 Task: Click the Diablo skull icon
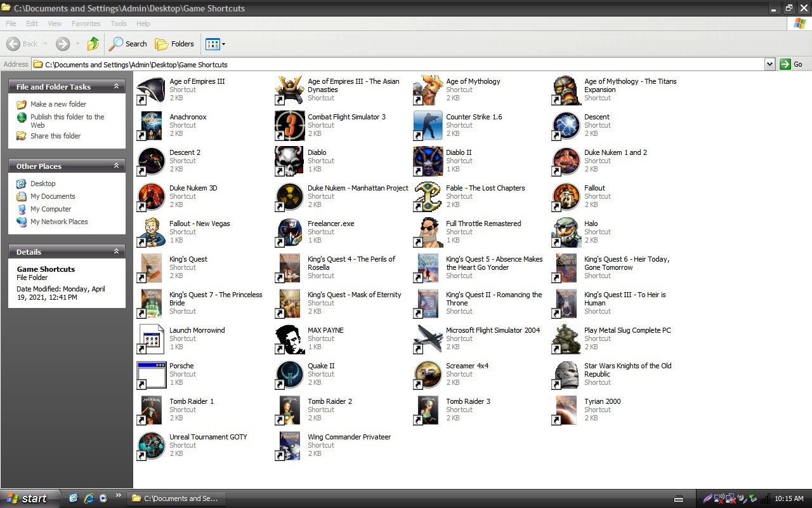click(x=289, y=161)
